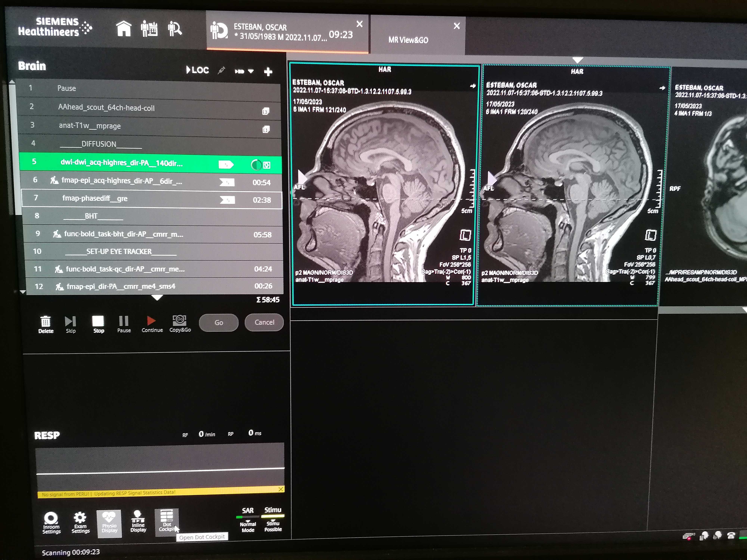Open the patient scheduler calendar icon

[x=149, y=29]
